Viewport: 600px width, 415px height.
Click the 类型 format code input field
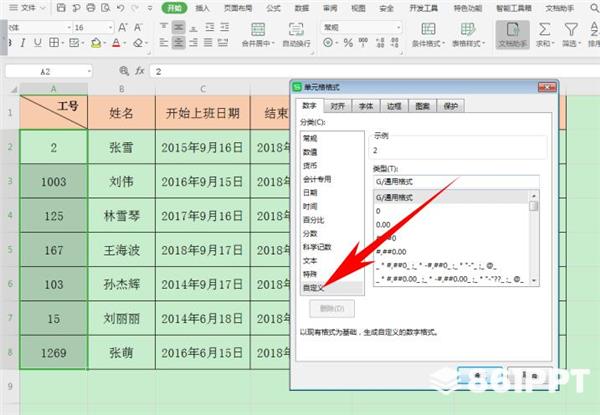pos(456,182)
